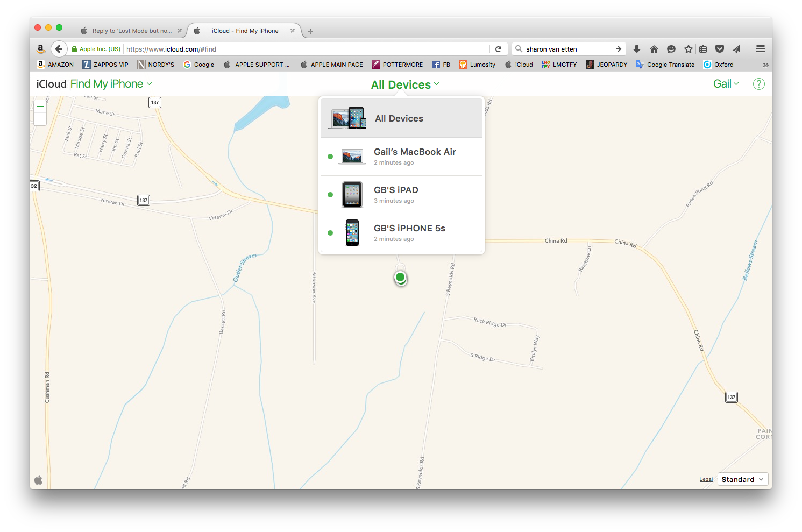Open the APPLE SUPPORT bookmark
This screenshot has height=532, width=802.
[257, 65]
